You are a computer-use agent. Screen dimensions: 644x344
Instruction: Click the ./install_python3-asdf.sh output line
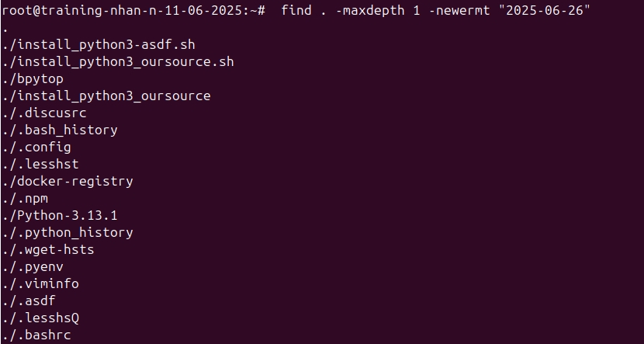pyautogui.click(x=99, y=44)
